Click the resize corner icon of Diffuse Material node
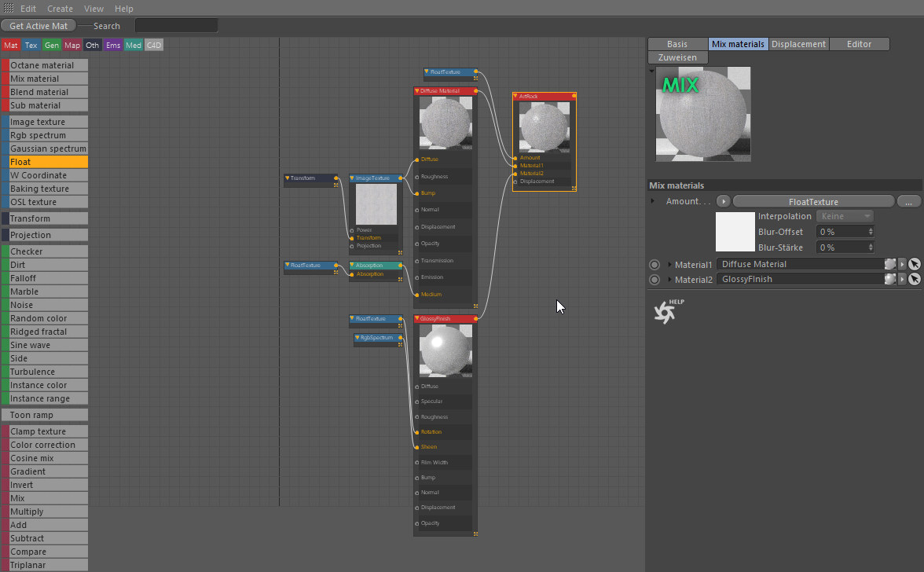The height and width of the screenshot is (572, 924). (x=475, y=306)
